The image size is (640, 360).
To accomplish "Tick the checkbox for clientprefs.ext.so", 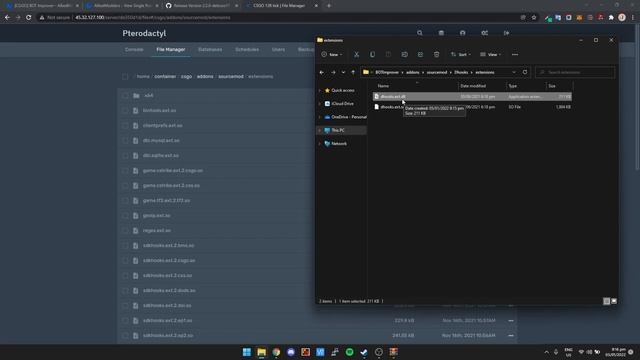I will click(x=125, y=126).
